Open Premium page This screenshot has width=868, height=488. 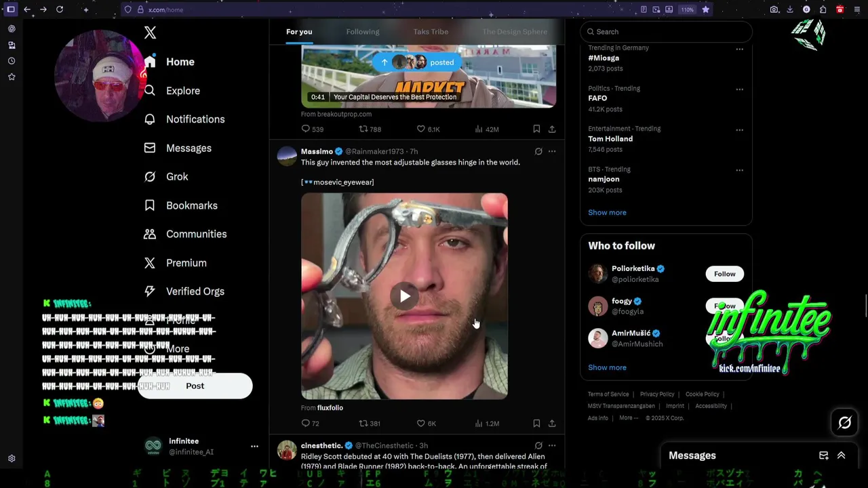[x=175, y=263]
